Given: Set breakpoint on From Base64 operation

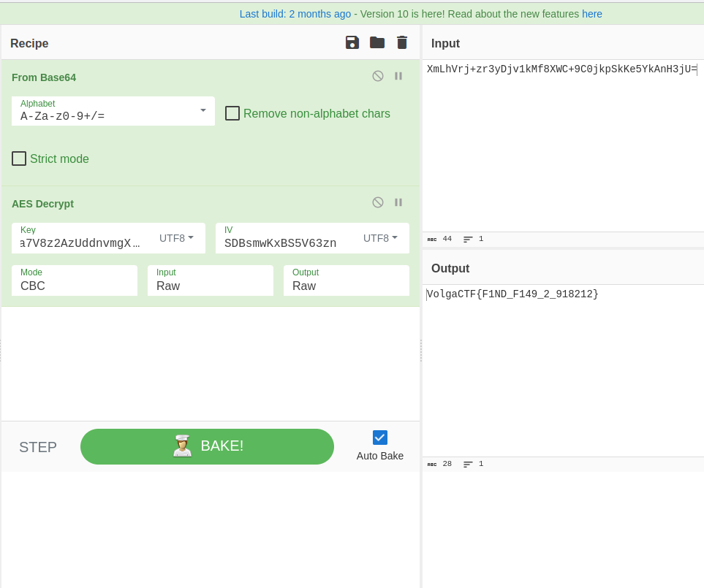Looking at the screenshot, I should pos(398,76).
